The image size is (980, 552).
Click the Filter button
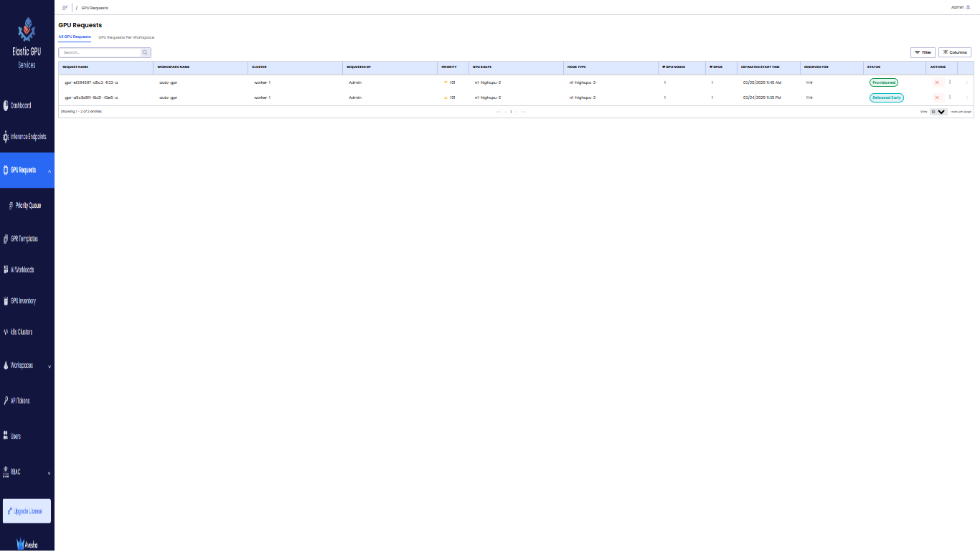pyautogui.click(x=923, y=52)
